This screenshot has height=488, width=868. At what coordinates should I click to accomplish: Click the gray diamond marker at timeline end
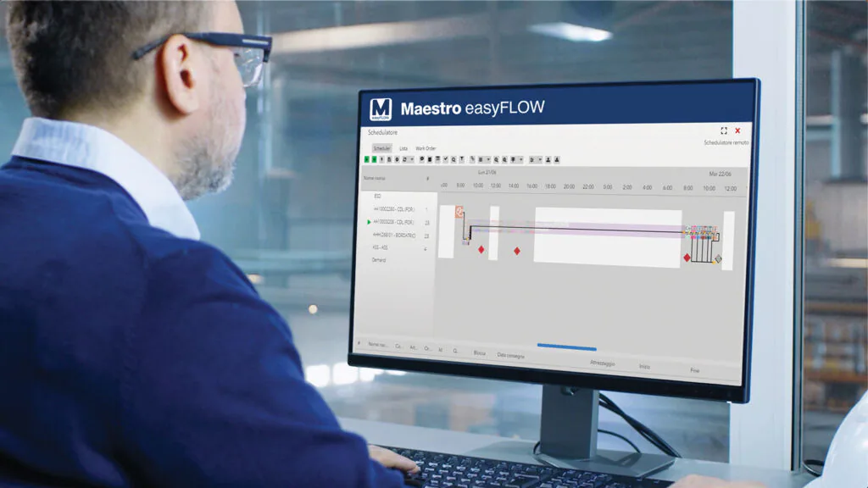[718, 258]
